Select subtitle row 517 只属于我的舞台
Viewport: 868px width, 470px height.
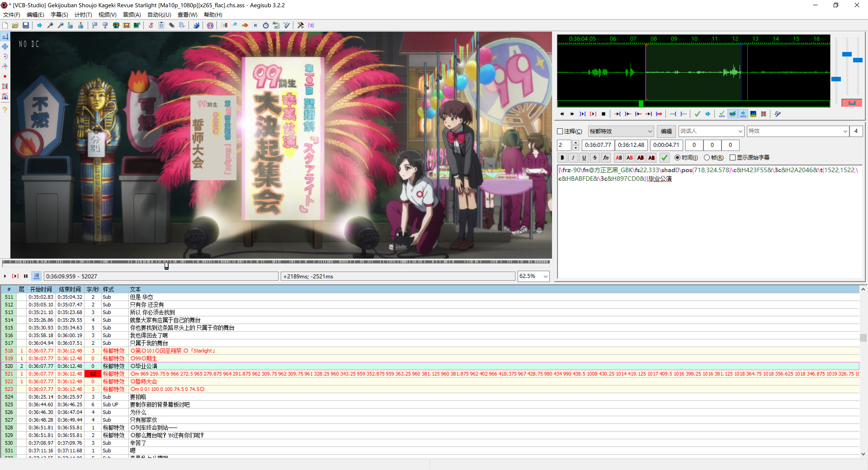(430, 343)
